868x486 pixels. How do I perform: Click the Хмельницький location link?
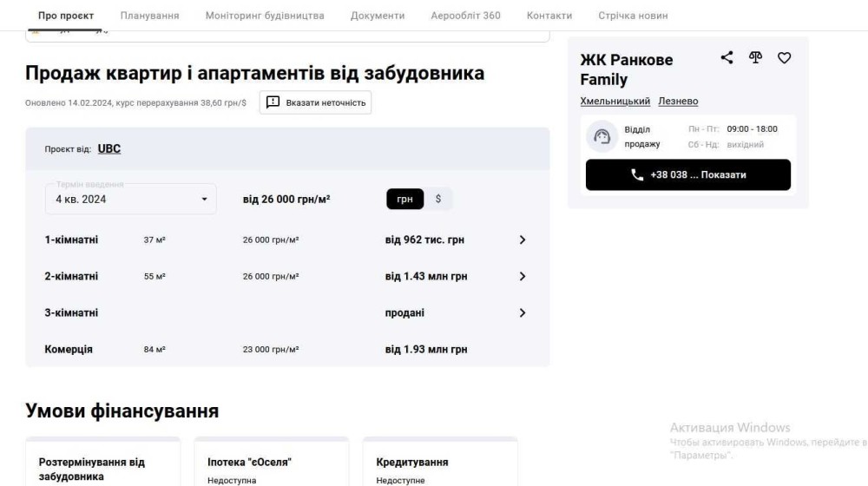tap(615, 102)
